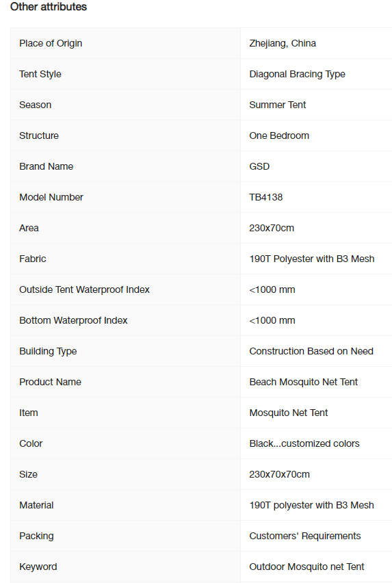Select the Black...customized colors value
This screenshot has height=583, width=392.
point(304,443)
